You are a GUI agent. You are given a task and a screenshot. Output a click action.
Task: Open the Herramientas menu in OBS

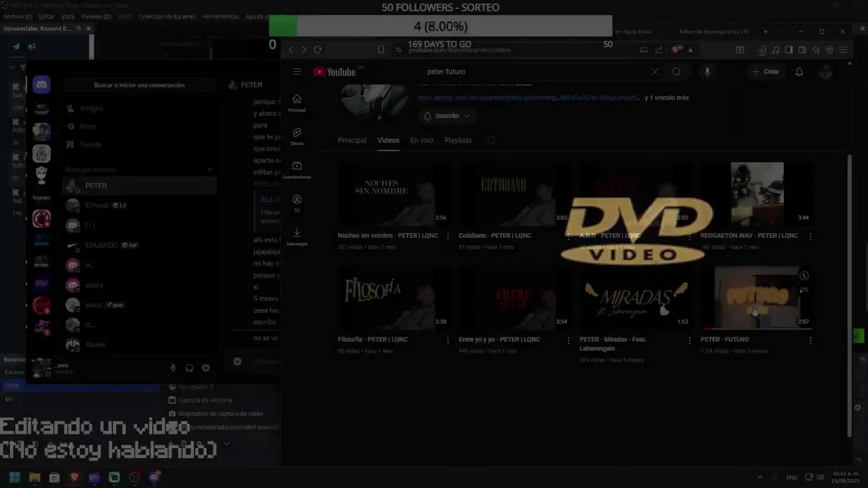pos(220,16)
